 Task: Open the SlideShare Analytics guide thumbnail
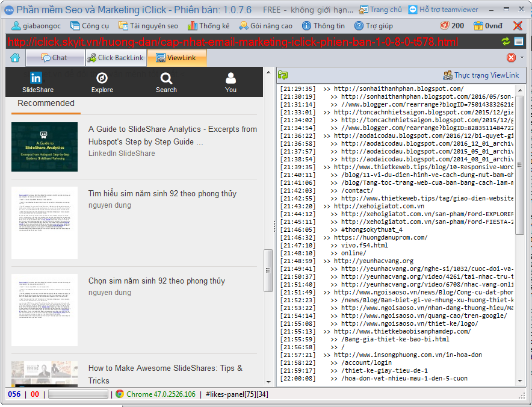pyautogui.click(x=45, y=147)
